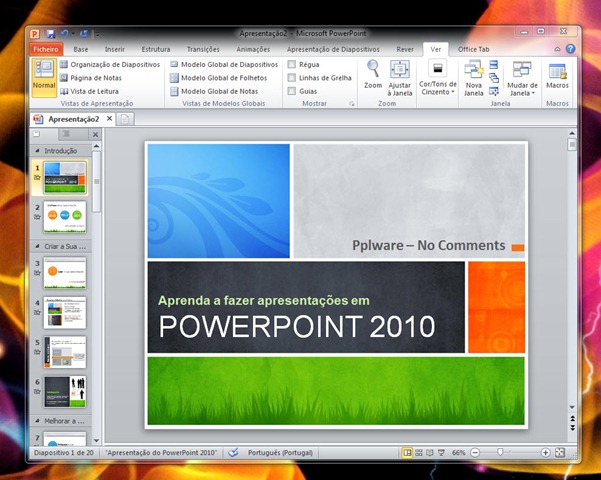Viewport: 601px width, 480px height.
Task: Open PowerPoint Help question mark icon
Action: tap(571, 49)
